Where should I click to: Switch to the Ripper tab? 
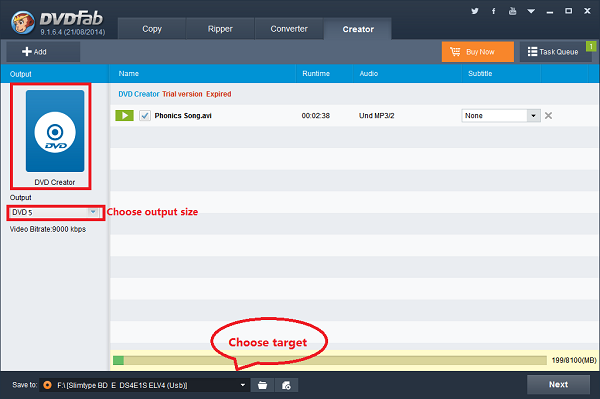(220, 29)
